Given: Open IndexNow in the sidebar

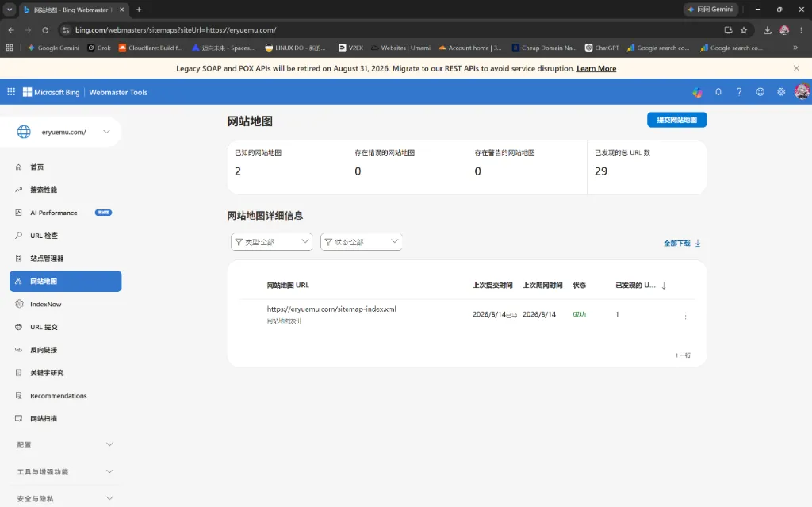Looking at the screenshot, I should (x=65, y=305).
